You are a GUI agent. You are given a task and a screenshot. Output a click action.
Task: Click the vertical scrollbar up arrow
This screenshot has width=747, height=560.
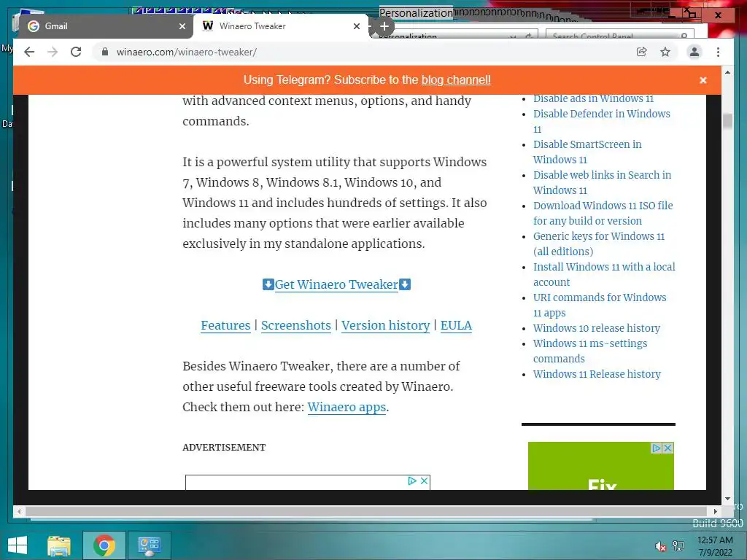[727, 72]
